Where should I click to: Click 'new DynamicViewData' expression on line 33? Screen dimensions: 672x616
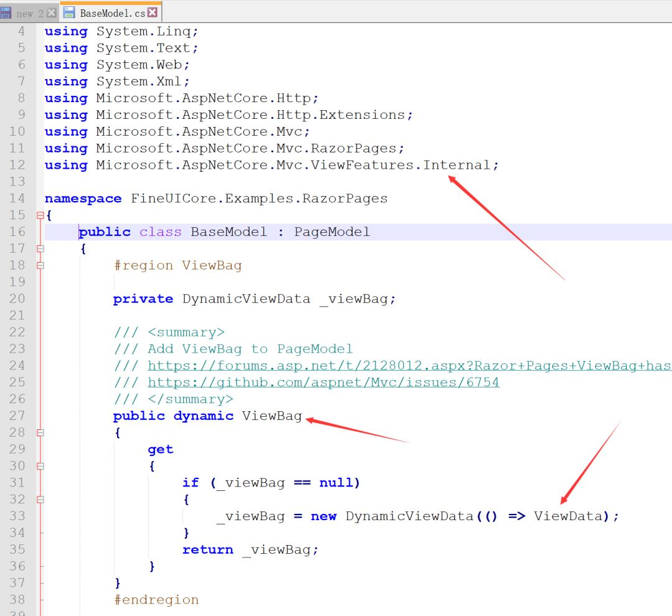pyautogui.click(x=392, y=516)
